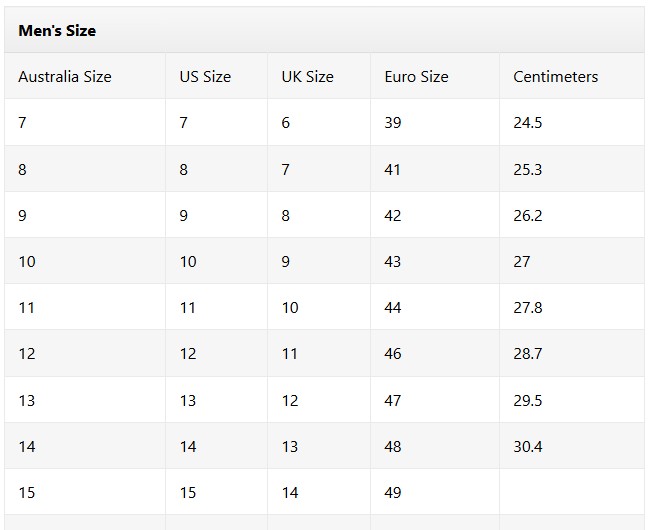652x530 pixels.
Task: Select the 29.5 centimeters value
Action: pyautogui.click(x=528, y=400)
